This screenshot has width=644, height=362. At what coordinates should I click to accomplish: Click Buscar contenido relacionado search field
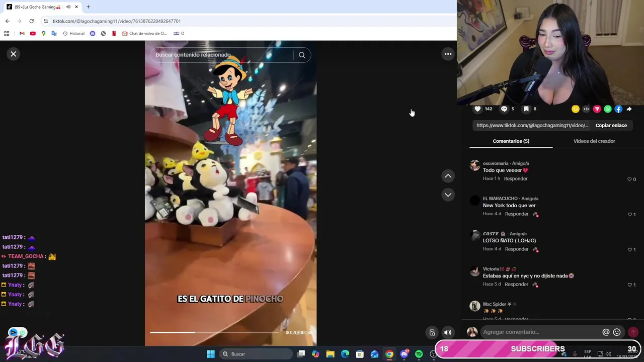click(x=221, y=55)
